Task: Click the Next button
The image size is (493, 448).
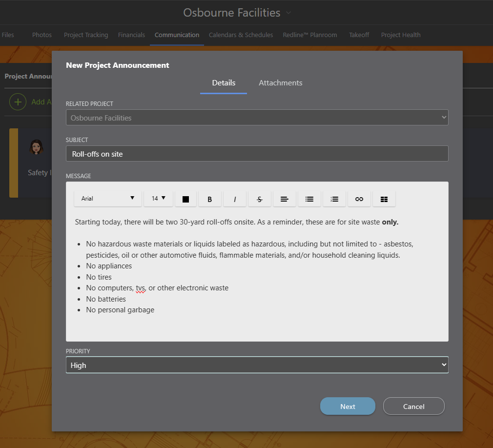Action: point(348,406)
